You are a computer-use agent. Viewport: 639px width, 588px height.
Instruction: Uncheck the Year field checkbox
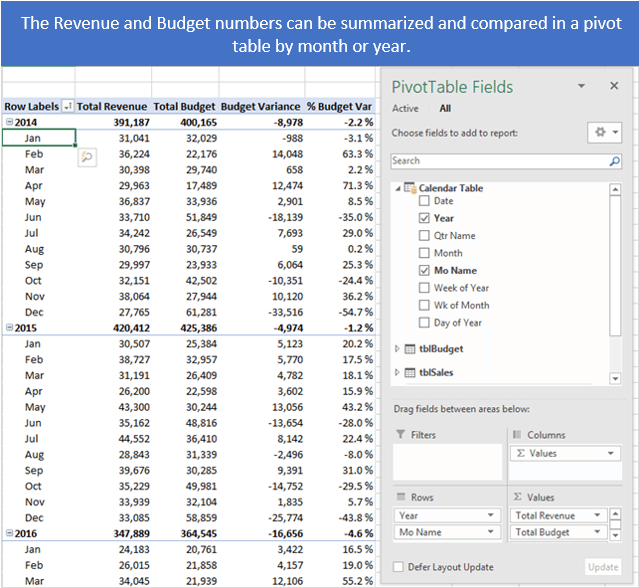tap(424, 218)
